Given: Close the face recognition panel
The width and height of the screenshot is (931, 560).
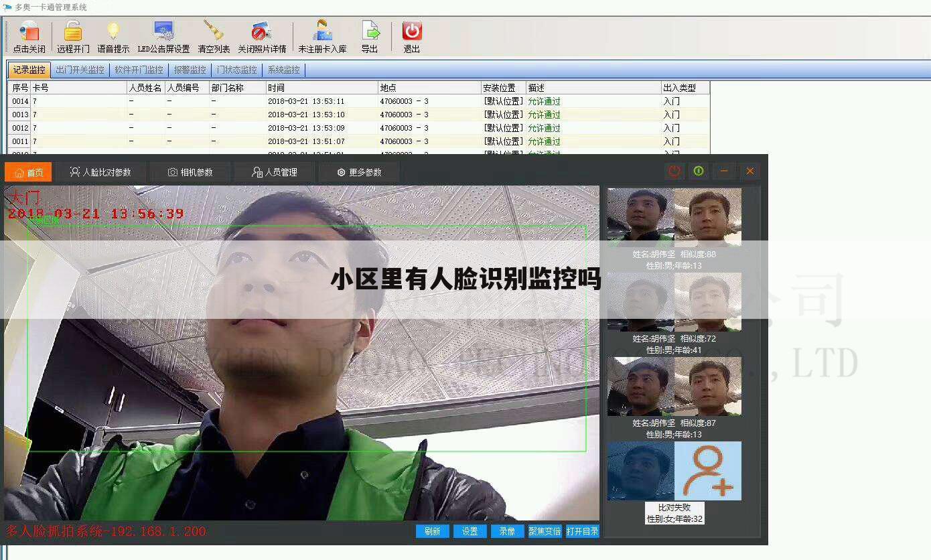Looking at the screenshot, I should tap(750, 171).
